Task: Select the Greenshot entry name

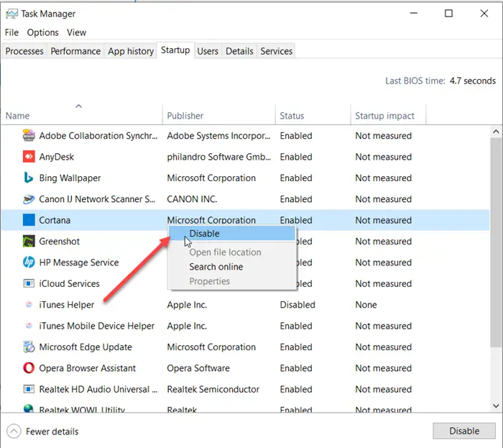Action: tap(60, 242)
